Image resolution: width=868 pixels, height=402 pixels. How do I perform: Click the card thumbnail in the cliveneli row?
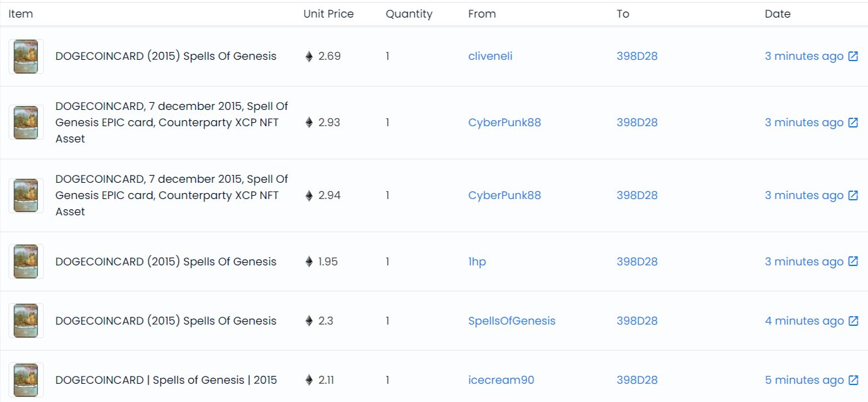coord(26,57)
